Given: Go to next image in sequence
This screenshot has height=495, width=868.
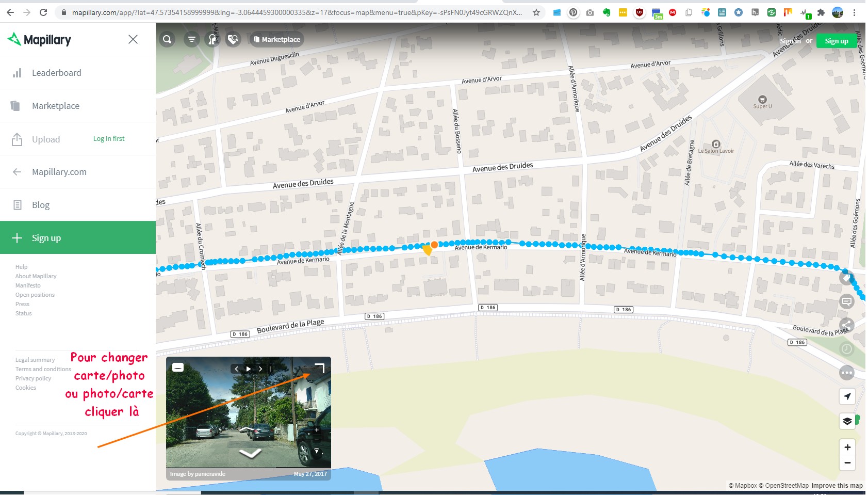Looking at the screenshot, I should (260, 369).
